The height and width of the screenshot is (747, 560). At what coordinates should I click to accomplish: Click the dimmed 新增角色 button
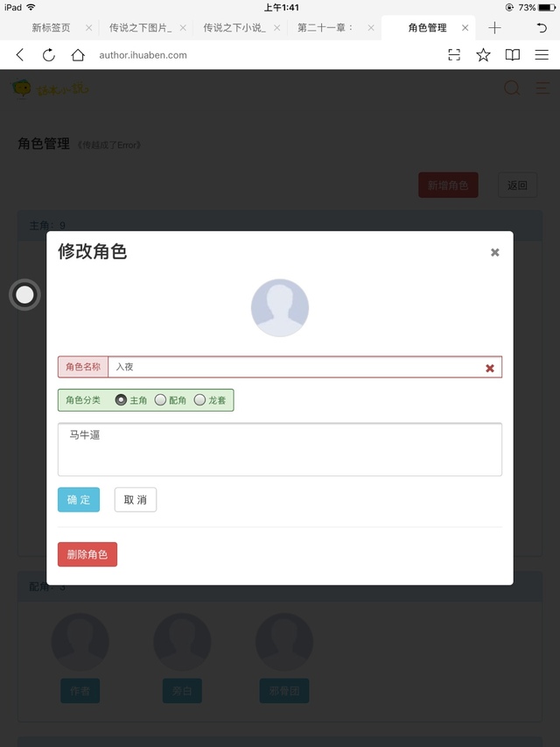pos(448,185)
